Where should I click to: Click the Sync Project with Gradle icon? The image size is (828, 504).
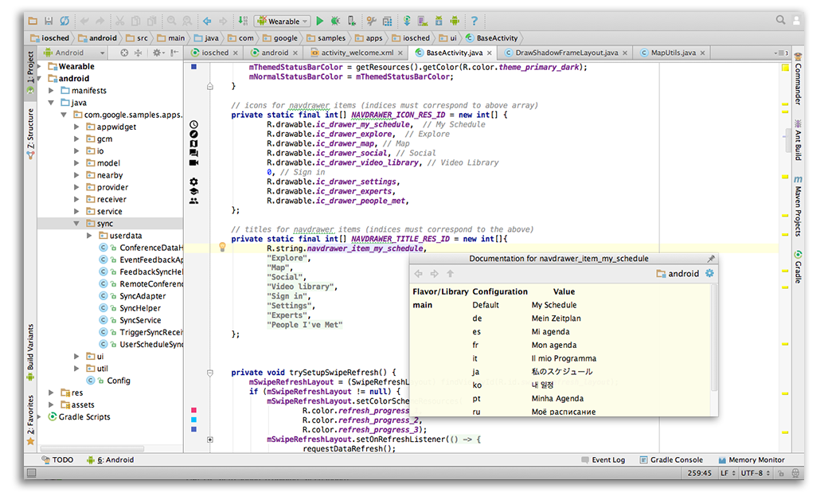[x=407, y=21]
